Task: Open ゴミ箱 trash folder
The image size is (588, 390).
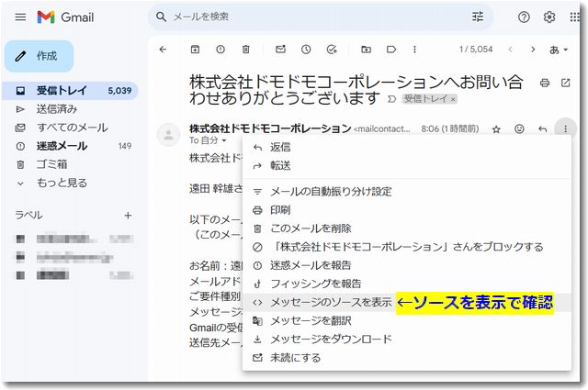Action: click(x=70, y=164)
